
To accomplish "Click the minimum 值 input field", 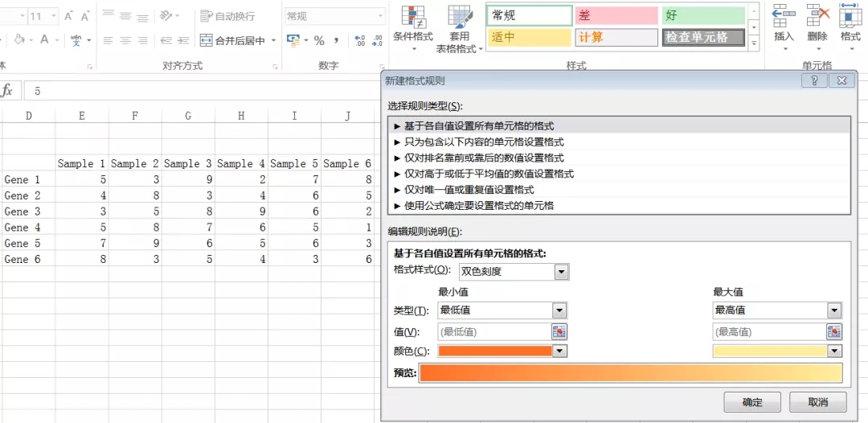I will [494, 332].
